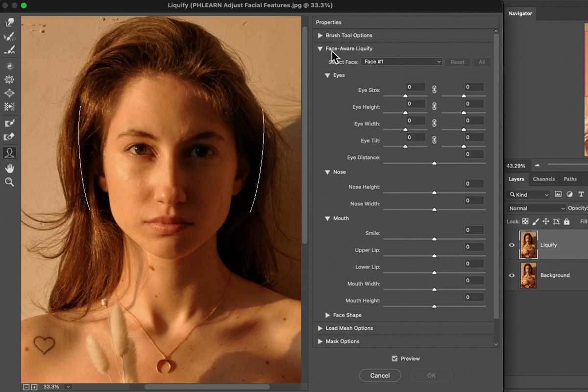Viewport: 588px width, 392px height.
Task: Select the Thaw Mask tool
Action: tap(10, 137)
